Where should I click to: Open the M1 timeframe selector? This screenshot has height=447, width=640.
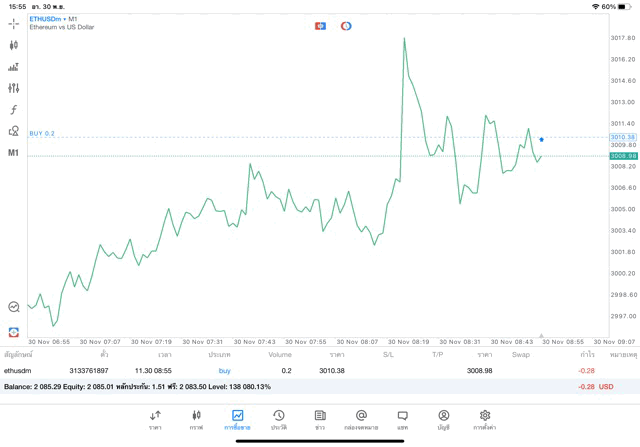pyautogui.click(x=14, y=153)
